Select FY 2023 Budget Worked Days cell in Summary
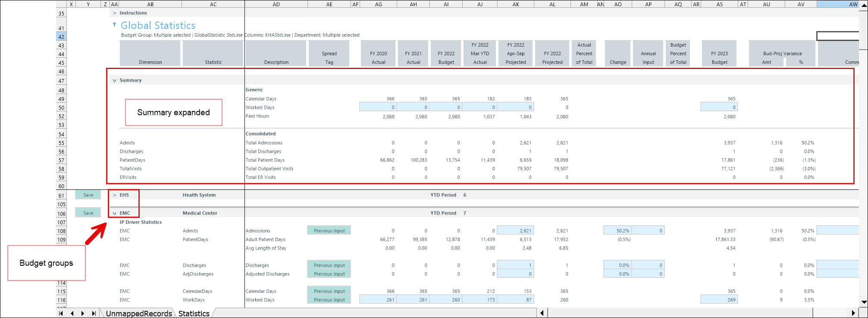This screenshot has height=318, width=868. tap(719, 107)
